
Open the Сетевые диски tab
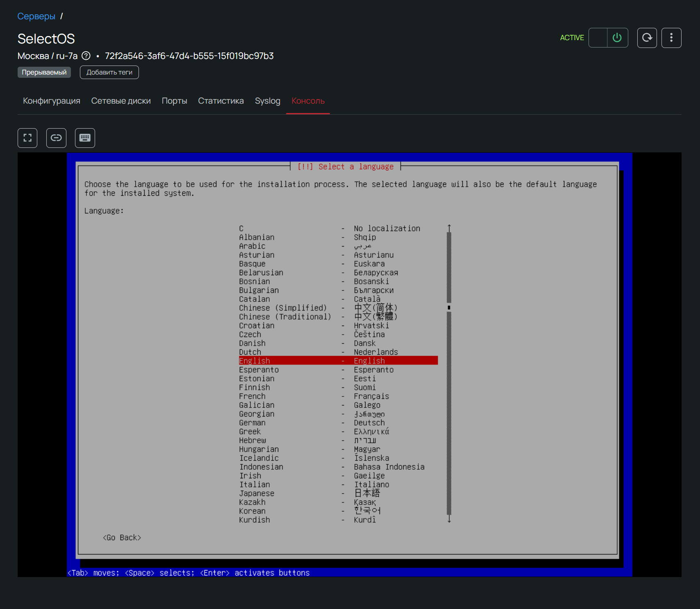point(121,101)
